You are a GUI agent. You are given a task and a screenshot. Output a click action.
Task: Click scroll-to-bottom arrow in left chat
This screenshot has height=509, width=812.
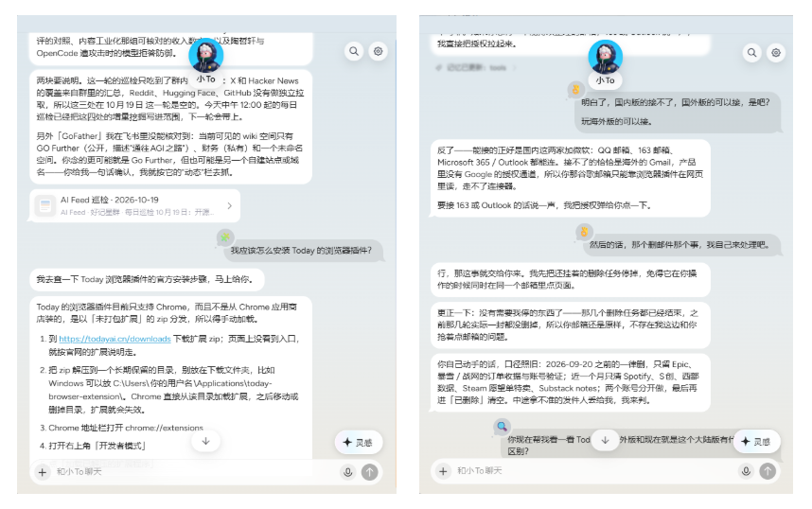(205, 441)
